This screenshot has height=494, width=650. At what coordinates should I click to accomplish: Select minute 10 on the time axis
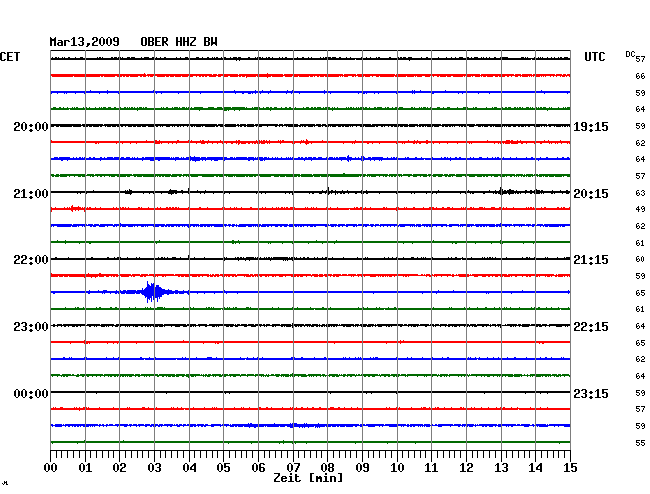point(397,468)
